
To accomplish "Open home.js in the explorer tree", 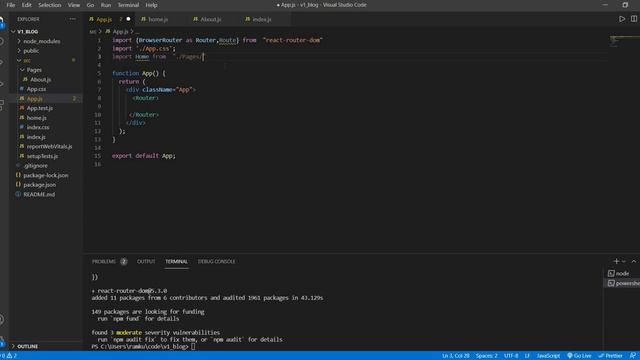I will point(36,118).
